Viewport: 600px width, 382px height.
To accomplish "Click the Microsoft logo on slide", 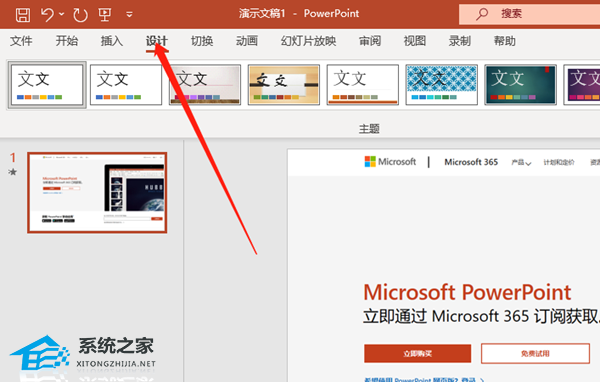I will pos(390,162).
